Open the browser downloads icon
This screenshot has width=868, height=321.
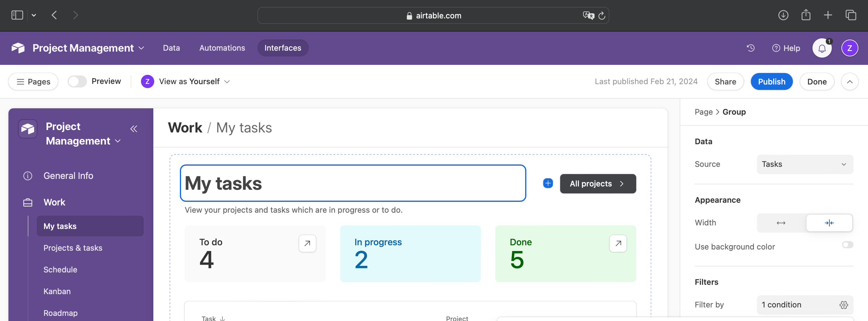click(x=783, y=15)
